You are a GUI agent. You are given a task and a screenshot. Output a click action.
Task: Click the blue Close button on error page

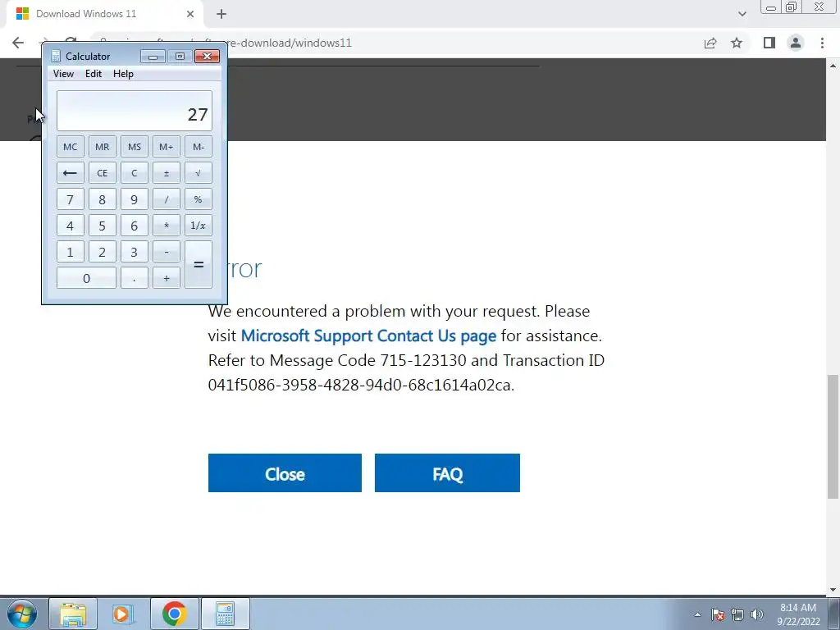285,473
